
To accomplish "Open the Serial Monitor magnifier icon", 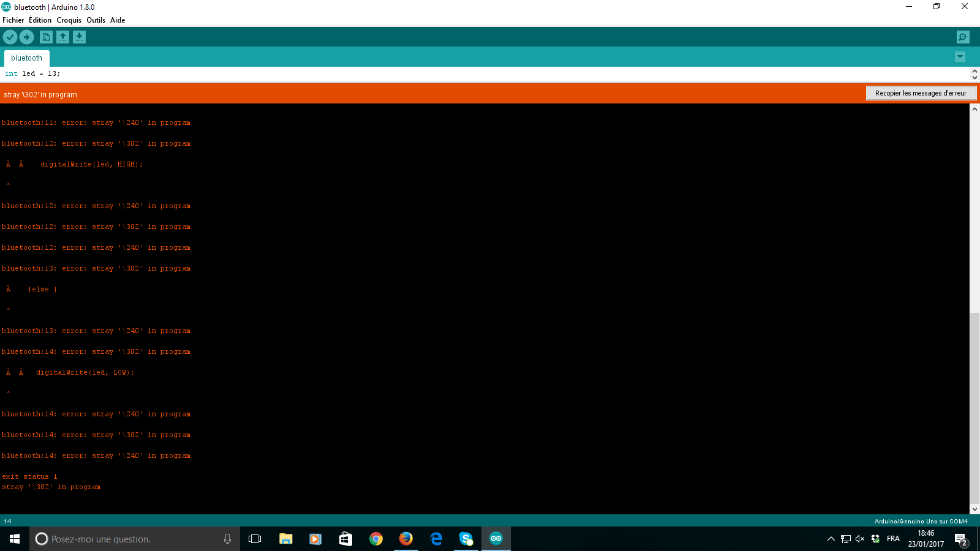I will click(963, 37).
